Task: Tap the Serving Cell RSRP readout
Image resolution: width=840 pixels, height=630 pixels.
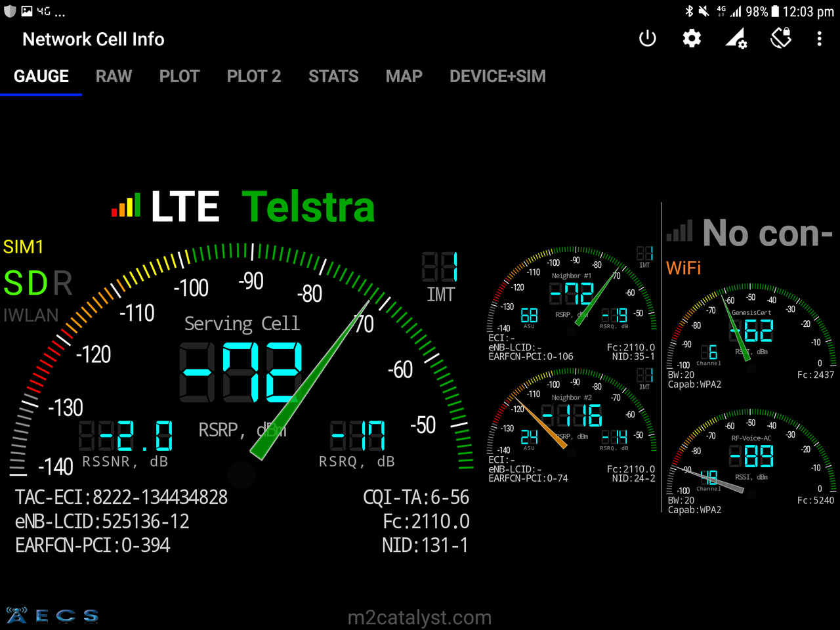Action: (241, 371)
